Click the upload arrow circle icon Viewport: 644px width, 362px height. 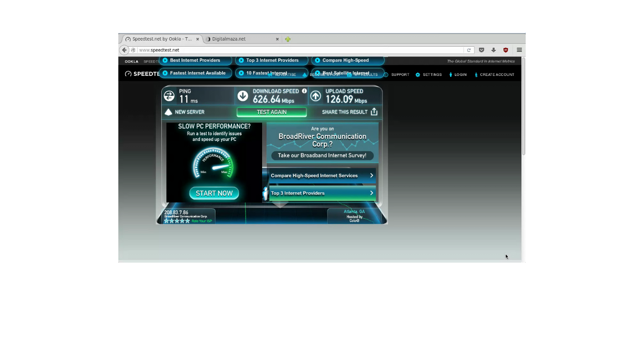315,96
